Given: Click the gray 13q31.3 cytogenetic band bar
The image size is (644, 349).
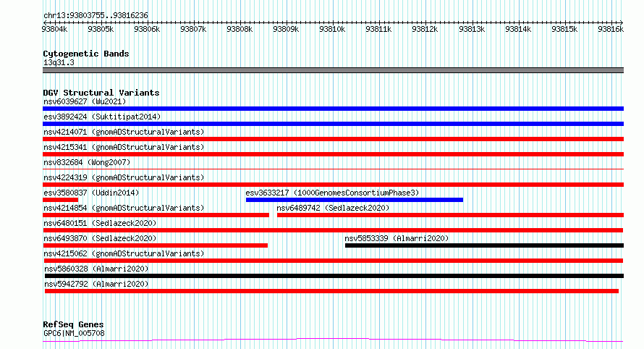Looking at the screenshot, I should [333, 70].
